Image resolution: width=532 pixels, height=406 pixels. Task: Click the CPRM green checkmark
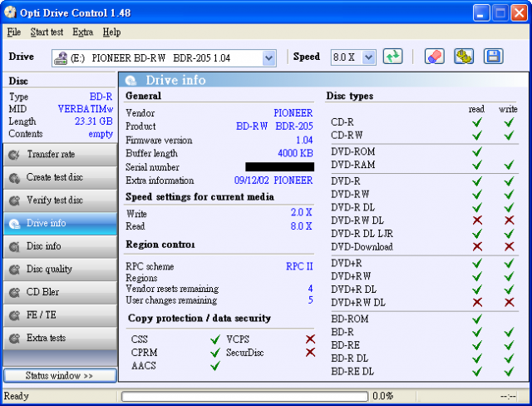point(215,353)
